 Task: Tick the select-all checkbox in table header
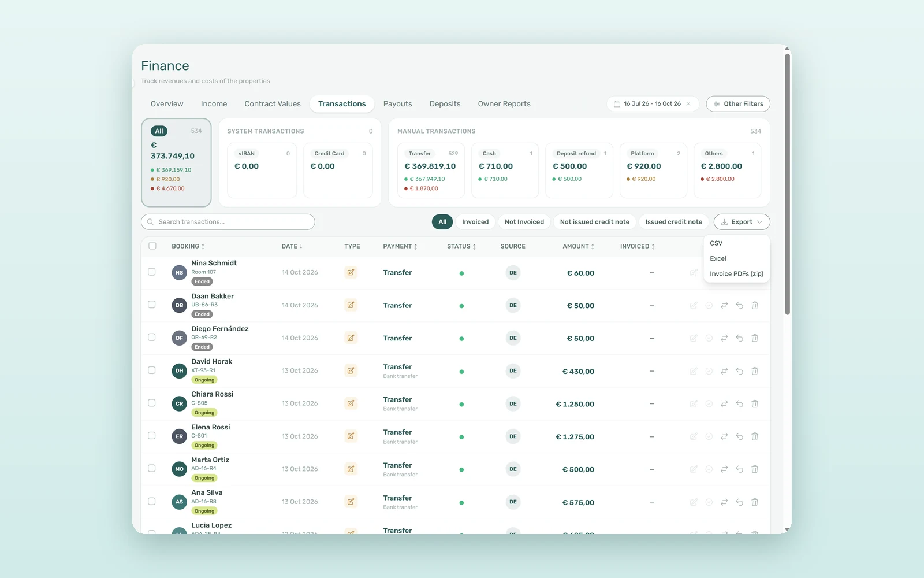point(152,246)
